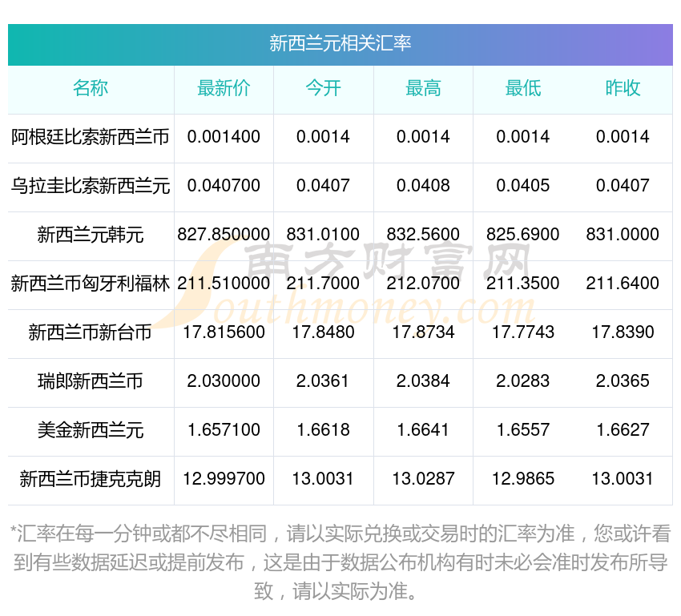Click the 今开 value 17.8480
Viewport: 681px width, 616px height.
pyautogui.click(x=323, y=332)
